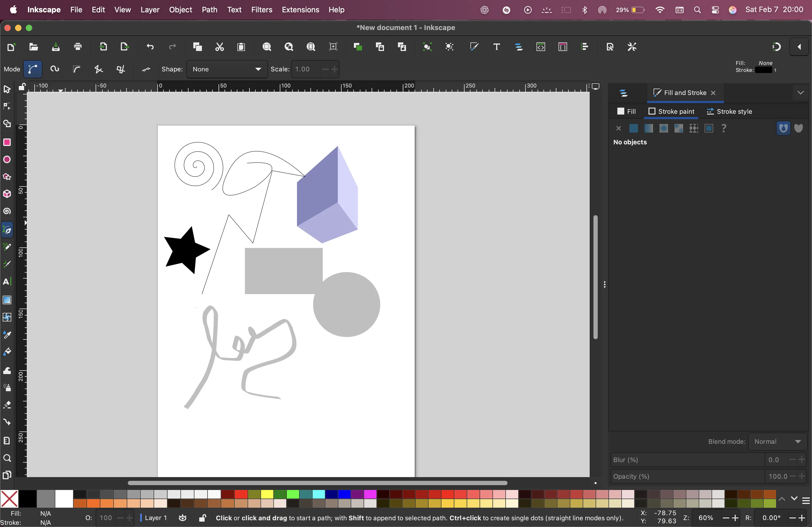The height and width of the screenshot is (527, 812).
Task: Expand the dock panel chevron menu
Action: (x=800, y=93)
